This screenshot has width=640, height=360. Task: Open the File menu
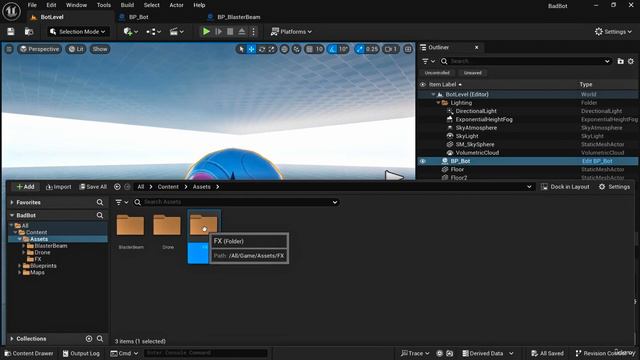(32, 5)
